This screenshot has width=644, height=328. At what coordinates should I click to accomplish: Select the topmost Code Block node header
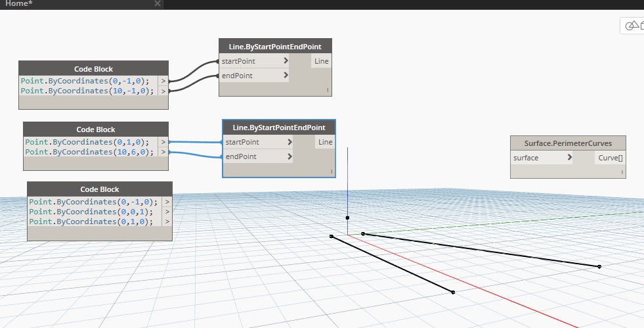pyautogui.click(x=94, y=68)
